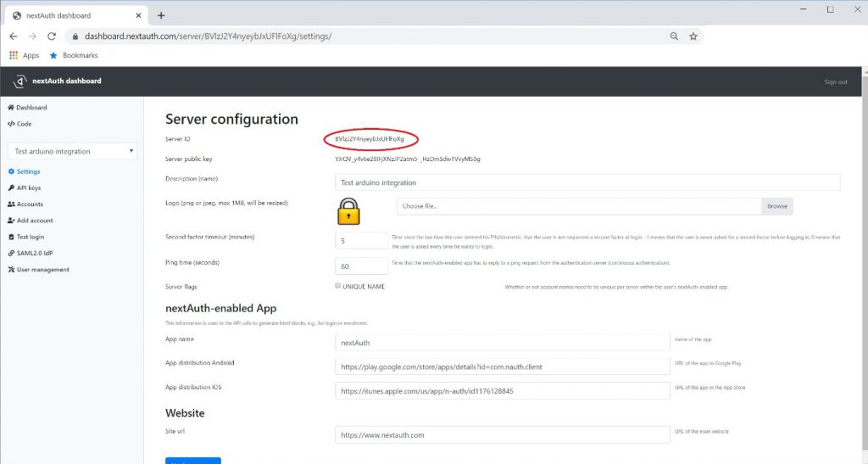Open the Apps grid icon in bookmarks bar
The width and height of the screenshot is (868, 464).
click(x=14, y=55)
